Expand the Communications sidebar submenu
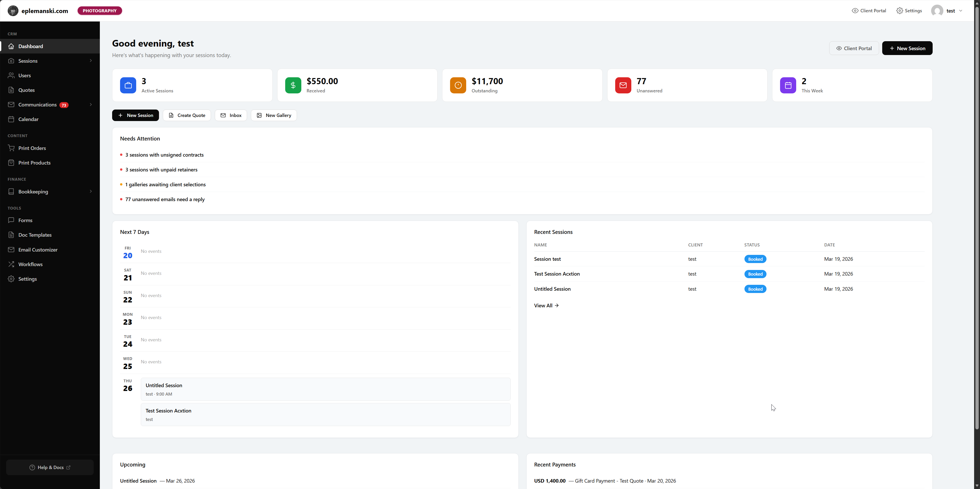Screen dimensions: 980x489 91,105
